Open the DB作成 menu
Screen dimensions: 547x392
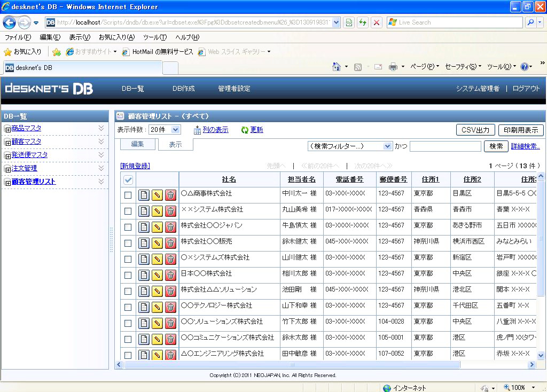click(x=183, y=89)
